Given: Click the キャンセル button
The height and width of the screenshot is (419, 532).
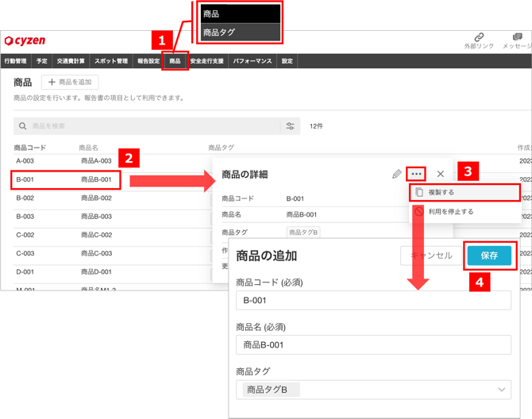Looking at the screenshot, I should point(430,256).
